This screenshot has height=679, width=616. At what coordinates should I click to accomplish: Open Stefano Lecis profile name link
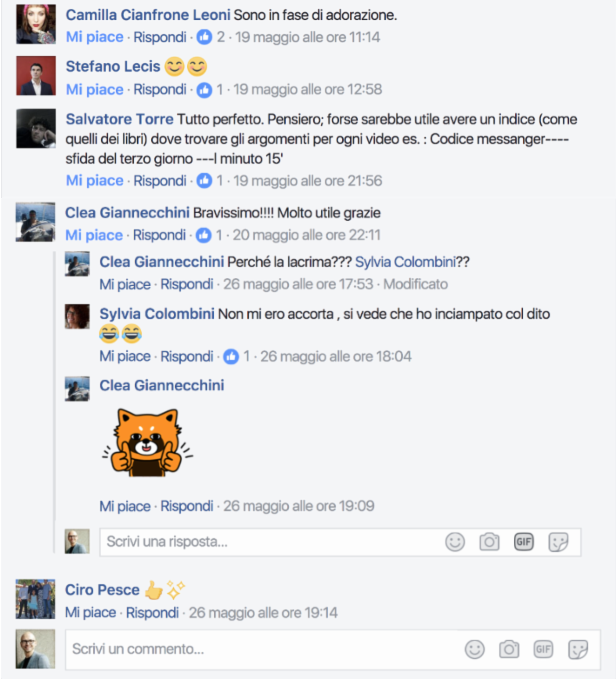click(113, 66)
